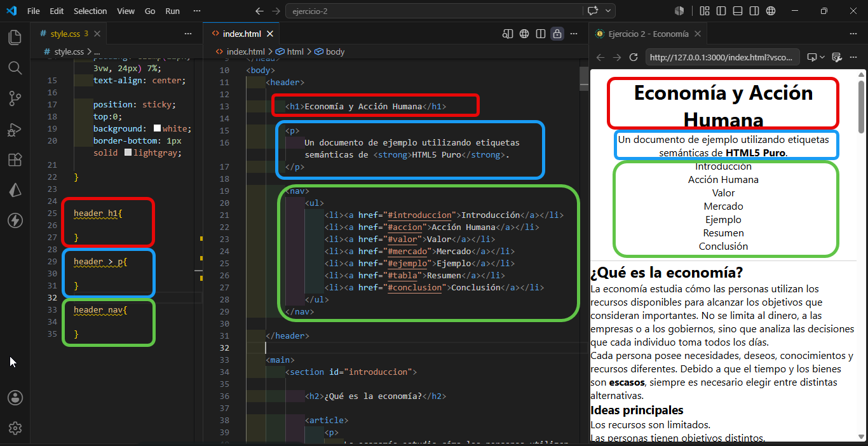This screenshot has height=446, width=868.
Task: Open the Run and Debug view
Action: tap(15, 130)
